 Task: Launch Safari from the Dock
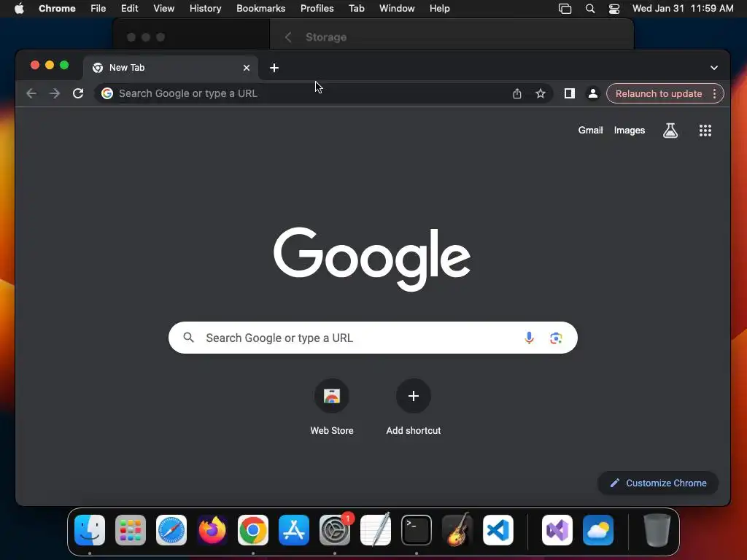[171, 530]
